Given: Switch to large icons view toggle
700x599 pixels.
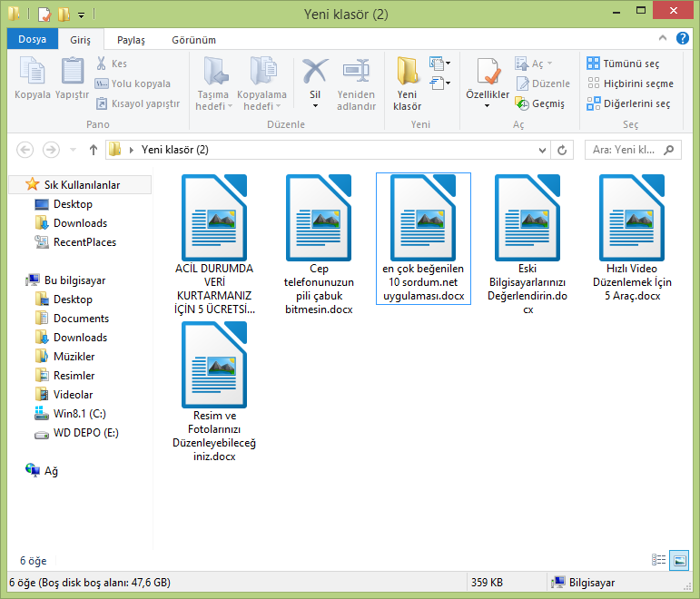Looking at the screenshot, I should click(679, 560).
